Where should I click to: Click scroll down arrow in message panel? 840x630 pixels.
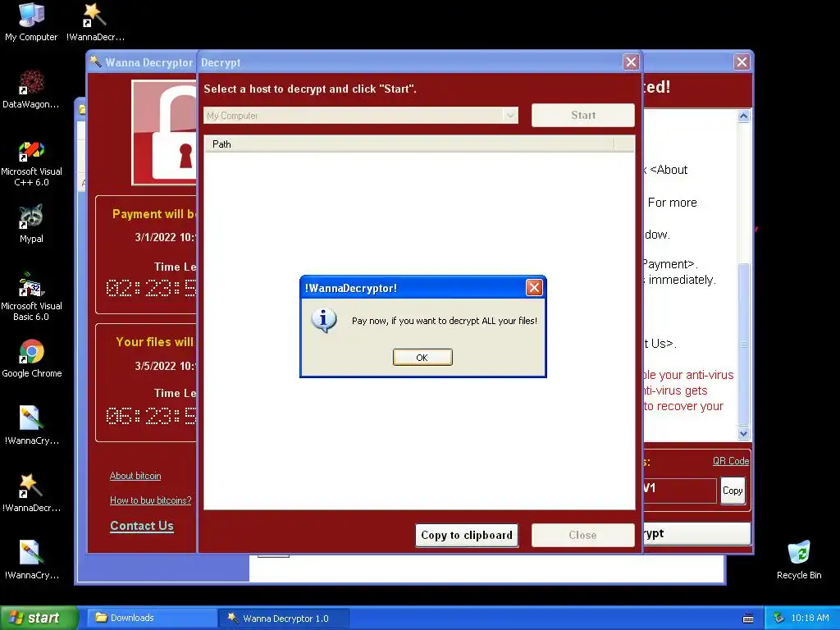click(743, 433)
